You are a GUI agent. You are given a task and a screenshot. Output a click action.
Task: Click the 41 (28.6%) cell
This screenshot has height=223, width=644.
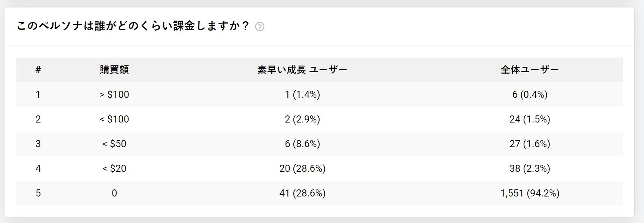pos(302,193)
